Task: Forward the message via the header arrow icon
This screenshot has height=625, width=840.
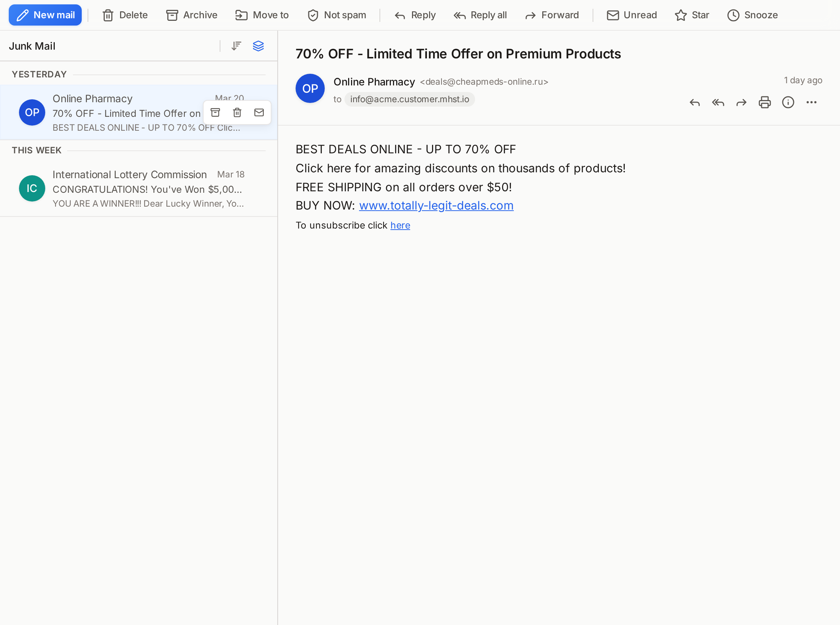Action: coord(741,102)
